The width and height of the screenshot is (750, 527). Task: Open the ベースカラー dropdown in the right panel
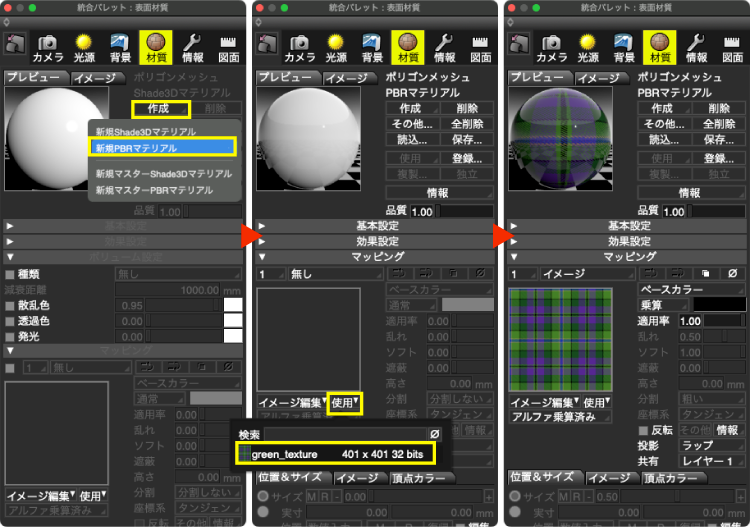(689, 289)
